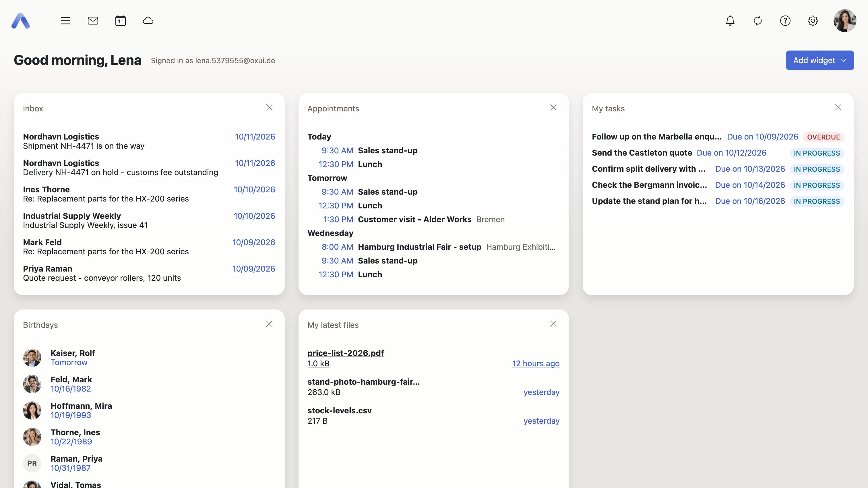Click the 12 hours ago link
Viewport: 868px width, 488px height.
536,364
